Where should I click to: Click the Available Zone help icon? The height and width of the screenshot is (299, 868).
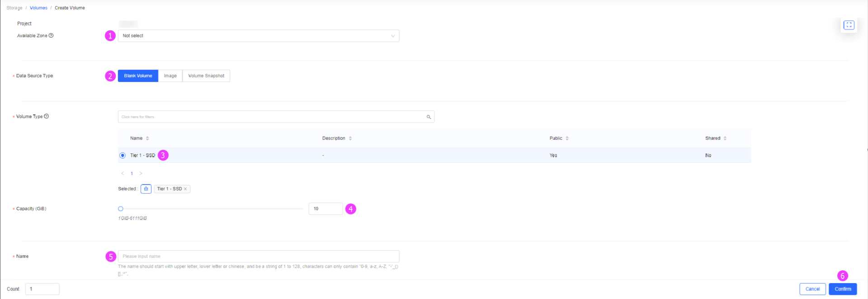51,35
